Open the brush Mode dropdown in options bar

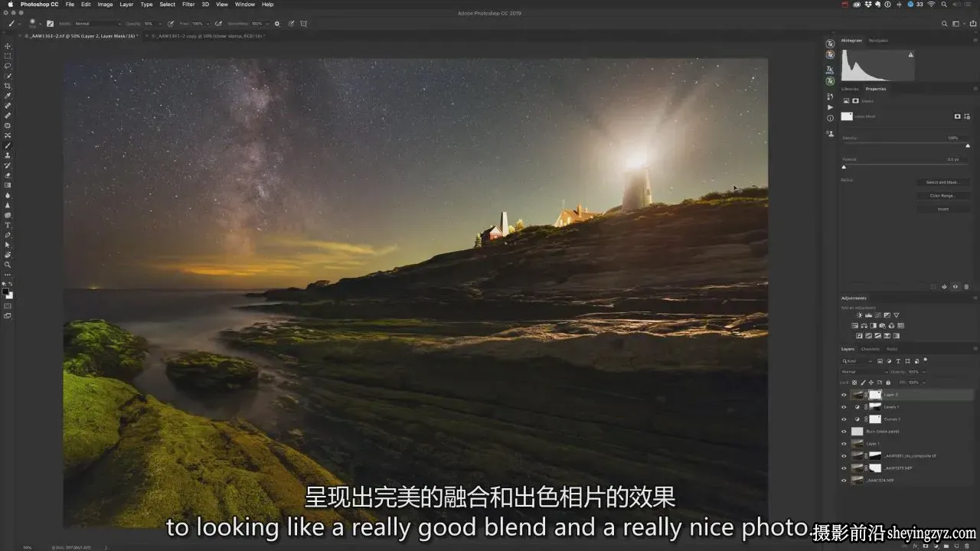click(97, 24)
